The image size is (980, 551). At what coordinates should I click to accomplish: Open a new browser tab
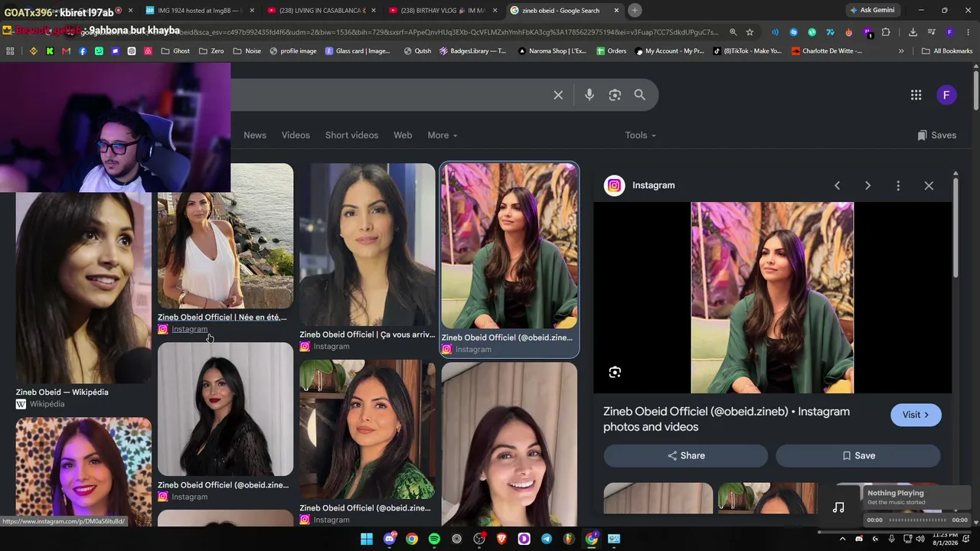(635, 10)
